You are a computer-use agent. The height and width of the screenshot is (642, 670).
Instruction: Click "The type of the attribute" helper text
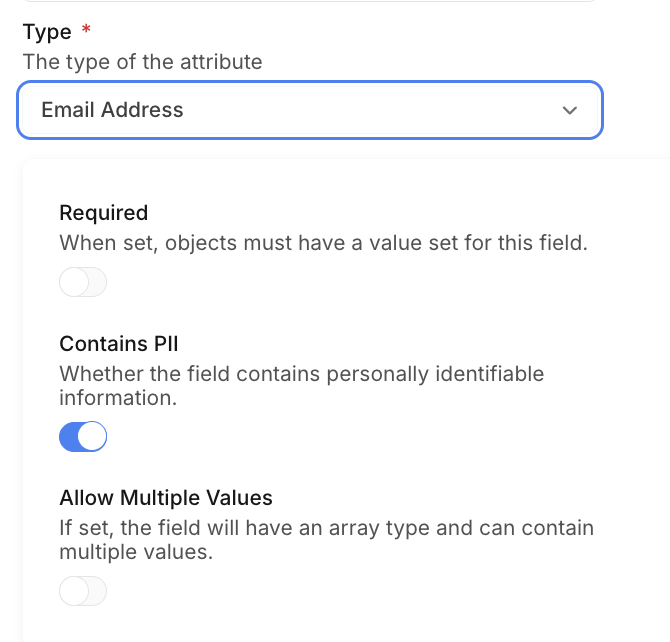click(142, 62)
